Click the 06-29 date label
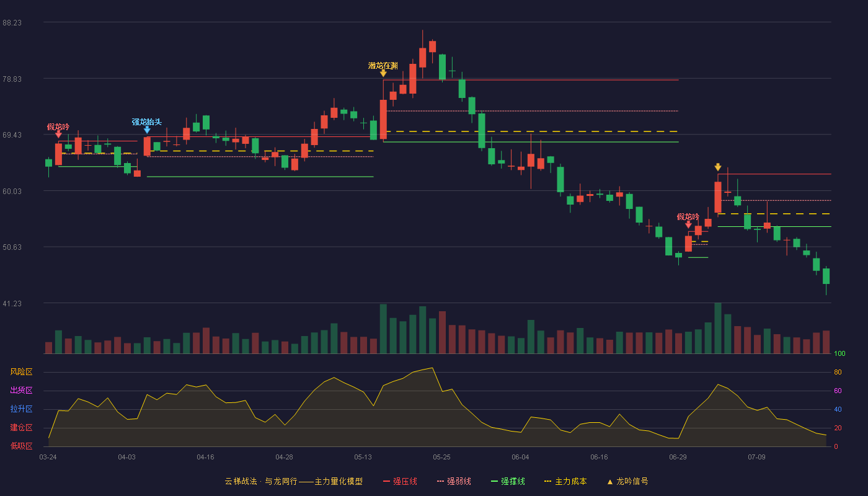The image size is (868, 496). pos(678,457)
